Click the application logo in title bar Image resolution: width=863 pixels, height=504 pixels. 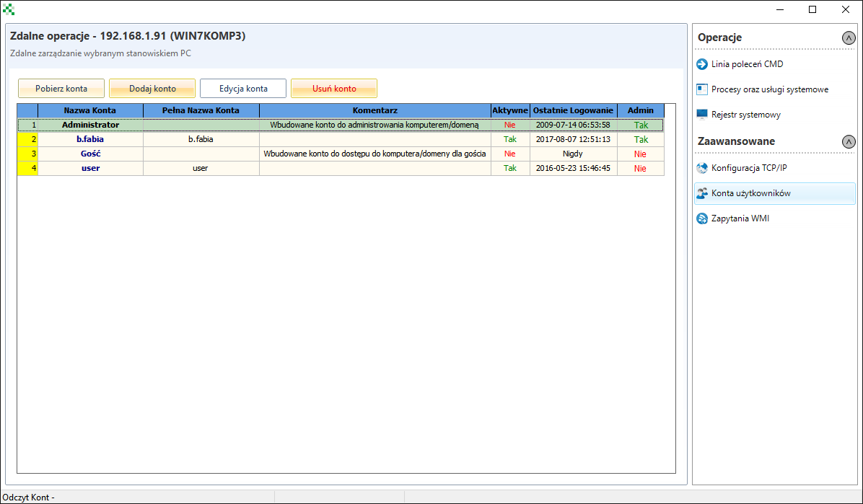pos(8,9)
